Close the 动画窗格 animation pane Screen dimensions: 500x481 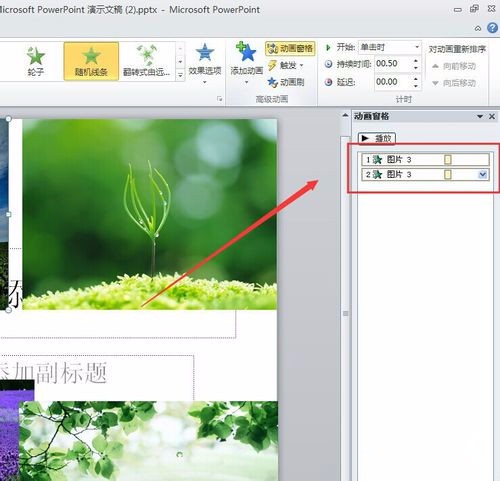(492, 116)
